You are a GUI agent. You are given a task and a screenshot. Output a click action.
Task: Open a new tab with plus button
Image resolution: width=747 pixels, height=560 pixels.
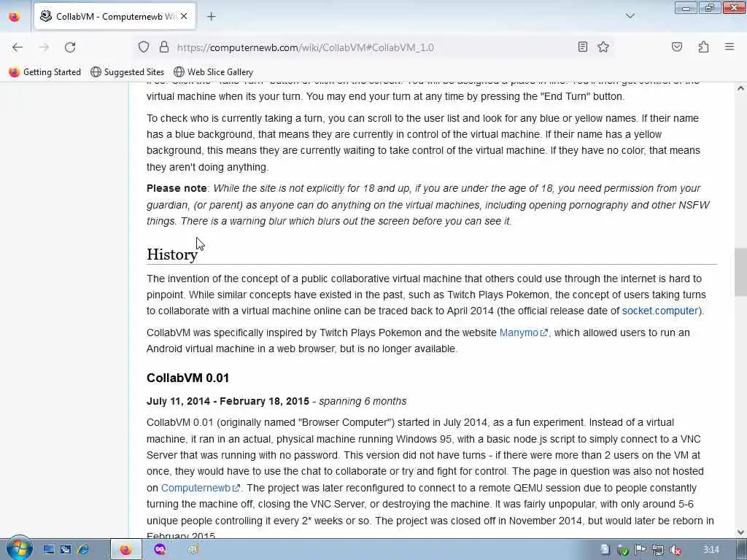pos(211,17)
